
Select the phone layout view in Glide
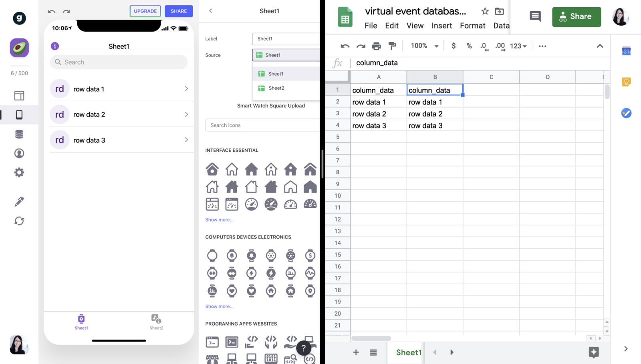19,115
